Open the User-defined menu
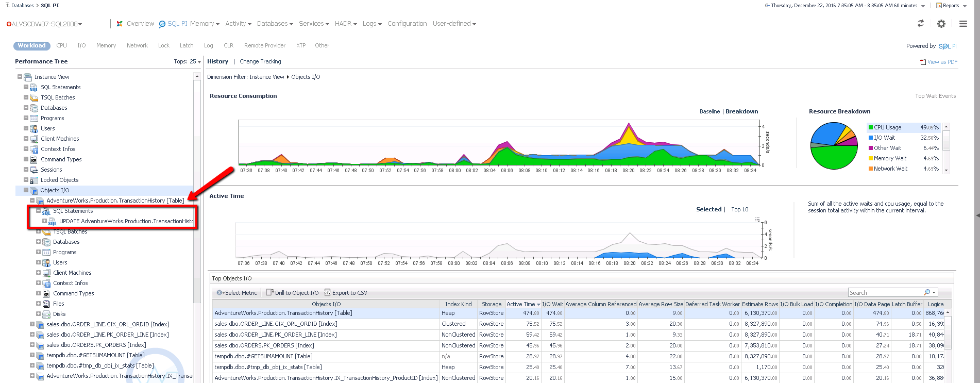 pos(454,24)
